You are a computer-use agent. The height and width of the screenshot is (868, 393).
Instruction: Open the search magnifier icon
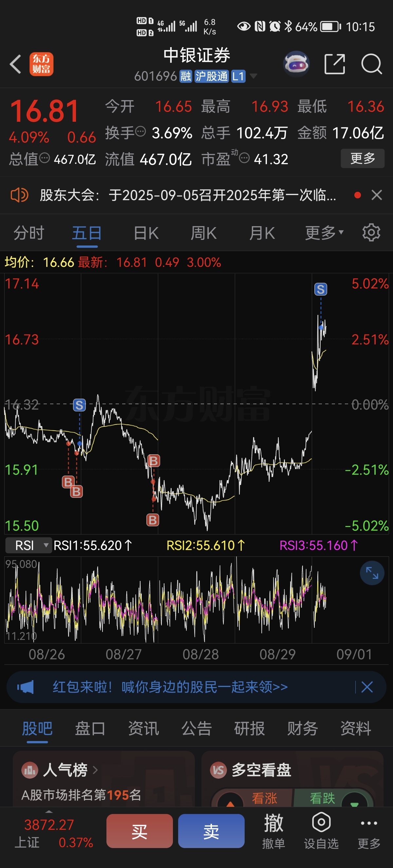pyautogui.click(x=371, y=64)
